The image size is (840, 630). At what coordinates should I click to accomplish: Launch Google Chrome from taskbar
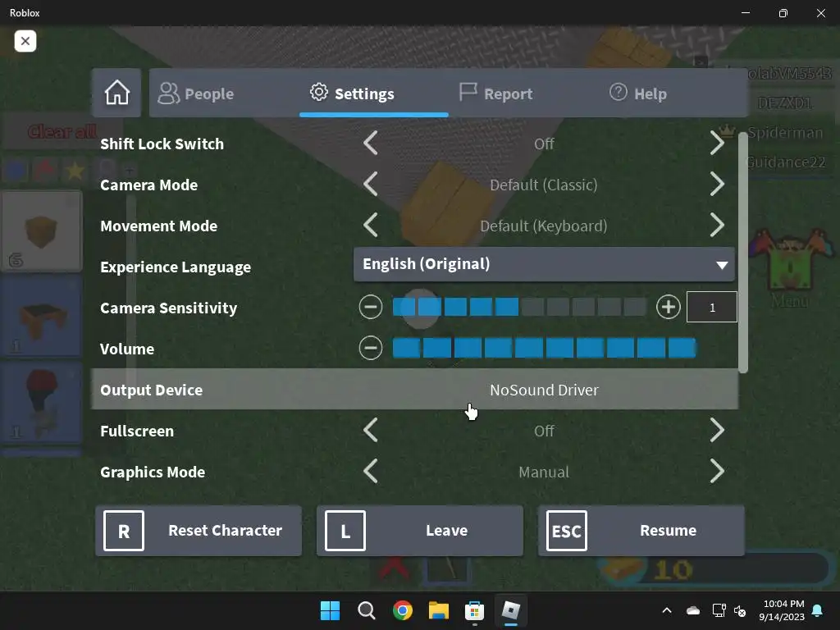402,610
